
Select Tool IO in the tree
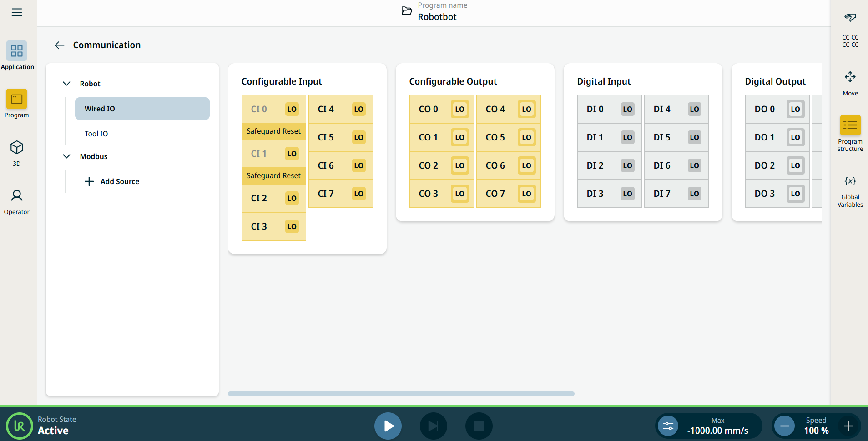(x=96, y=134)
